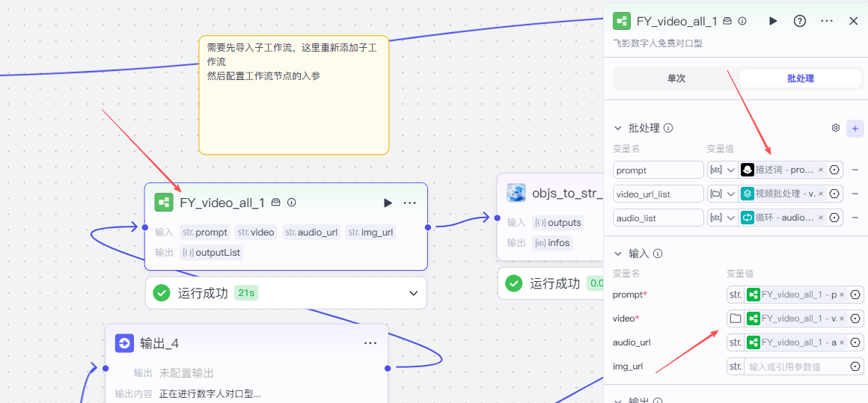Switch to the 单次 mode tab

(x=676, y=79)
